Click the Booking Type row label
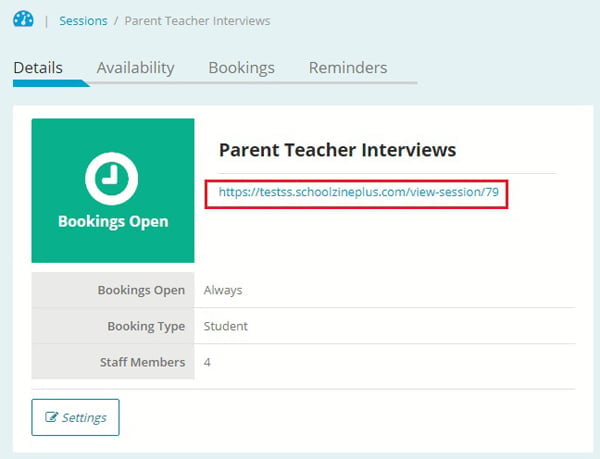 [x=146, y=326]
